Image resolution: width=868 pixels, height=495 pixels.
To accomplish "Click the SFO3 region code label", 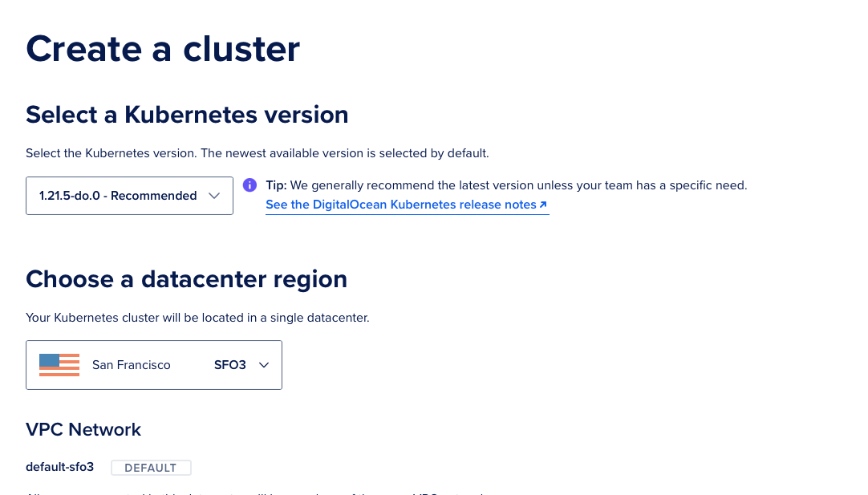I will pos(230,364).
